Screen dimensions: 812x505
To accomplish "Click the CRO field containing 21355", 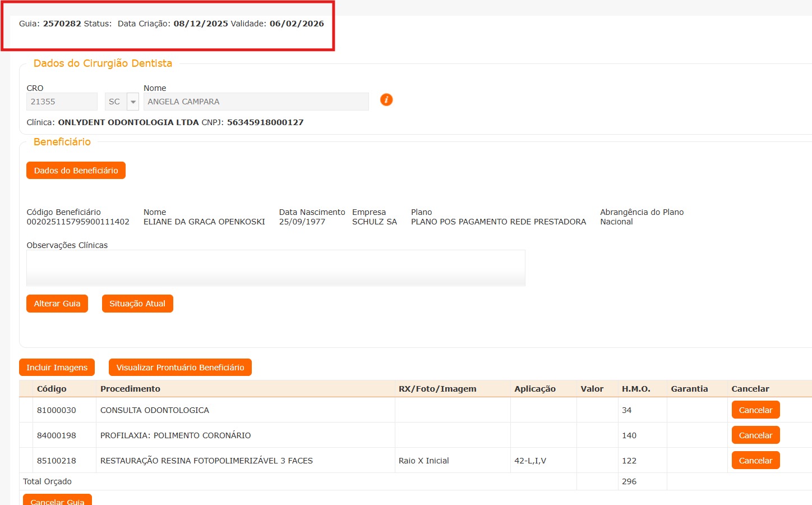I will [62, 102].
